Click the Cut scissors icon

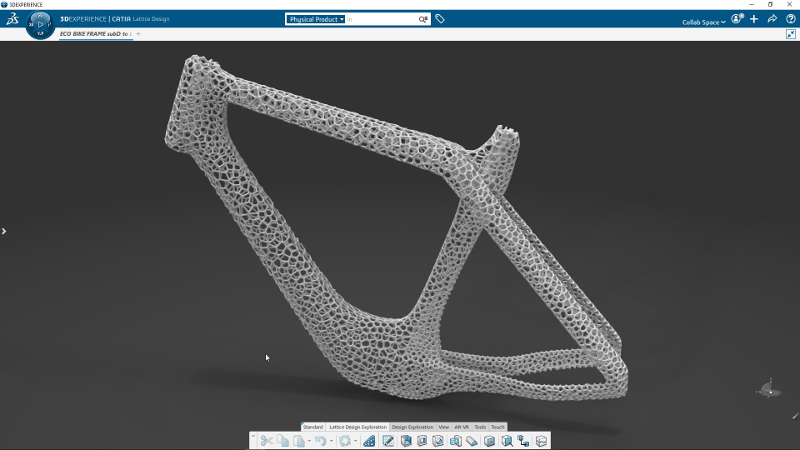267,440
